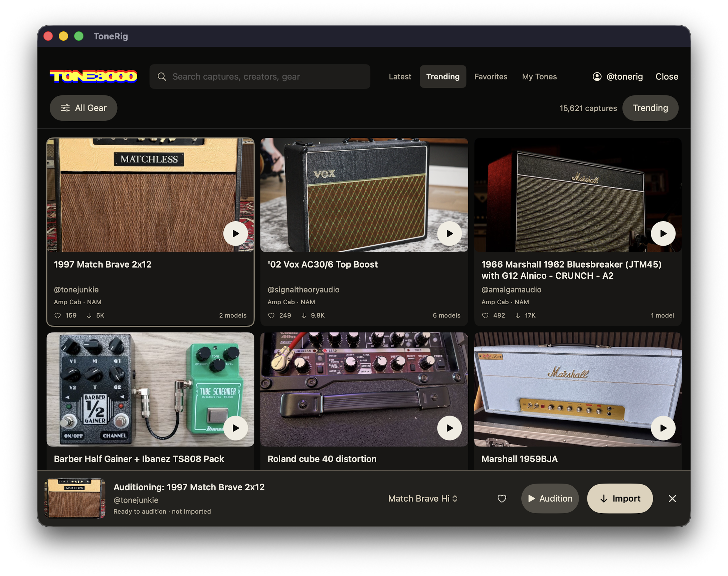Screen dimensions: 728x576
Task: Open the Match Brave Hi model selector
Action: pos(422,498)
